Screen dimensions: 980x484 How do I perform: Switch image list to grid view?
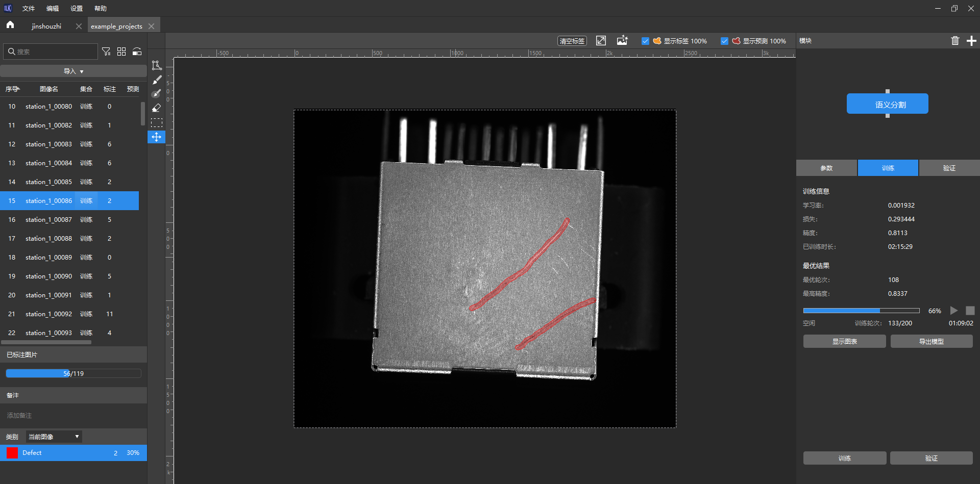121,52
